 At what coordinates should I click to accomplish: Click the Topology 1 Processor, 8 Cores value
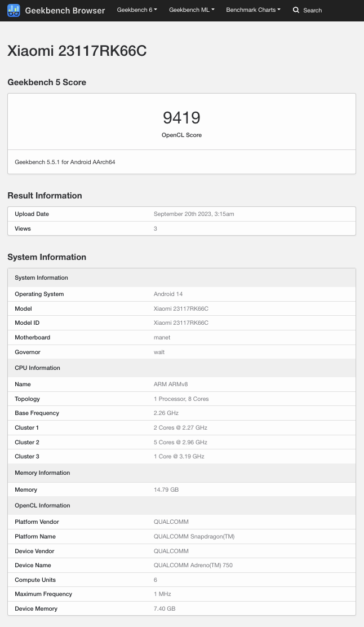click(181, 399)
